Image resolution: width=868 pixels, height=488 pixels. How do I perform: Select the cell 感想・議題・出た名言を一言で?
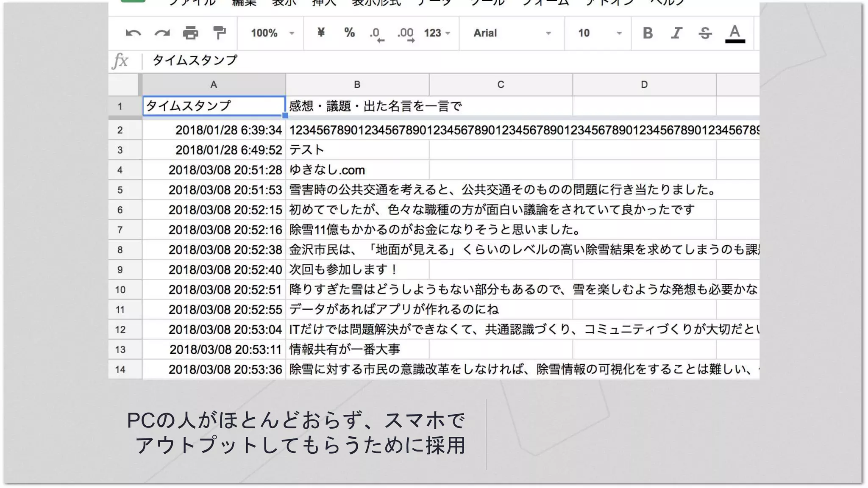tap(376, 106)
